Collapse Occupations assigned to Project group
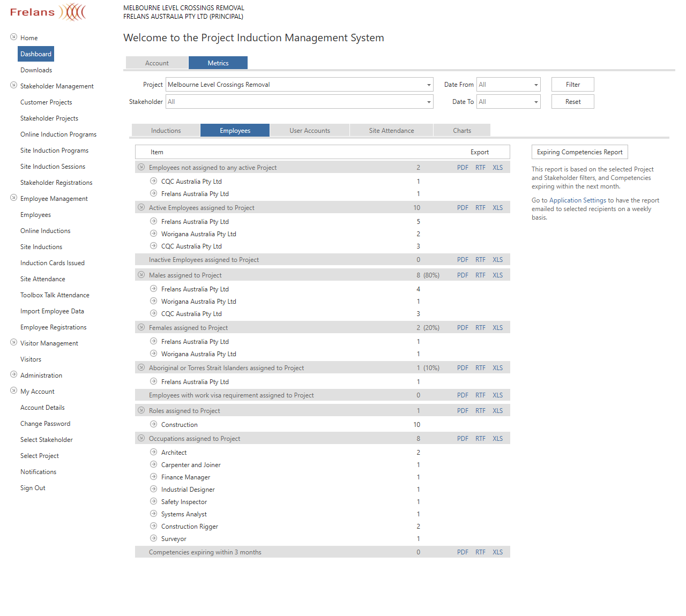This screenshot has width=686, height=616. (x=141, y=438)
